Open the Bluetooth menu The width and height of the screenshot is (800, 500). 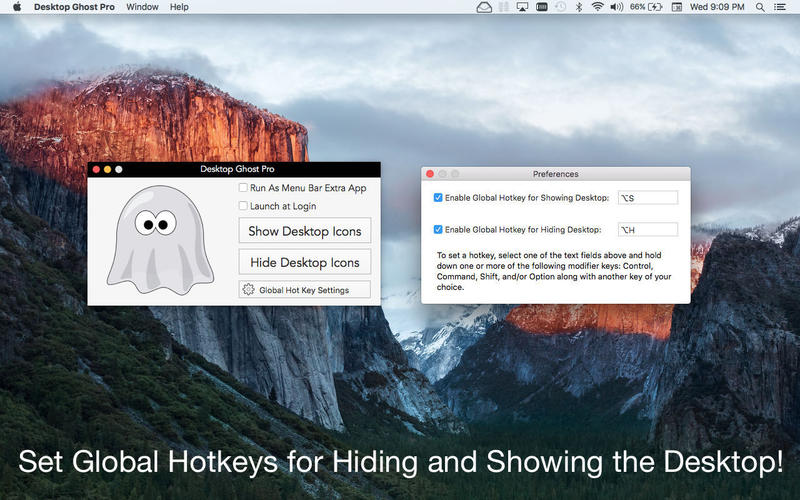[x=579, y=7]
